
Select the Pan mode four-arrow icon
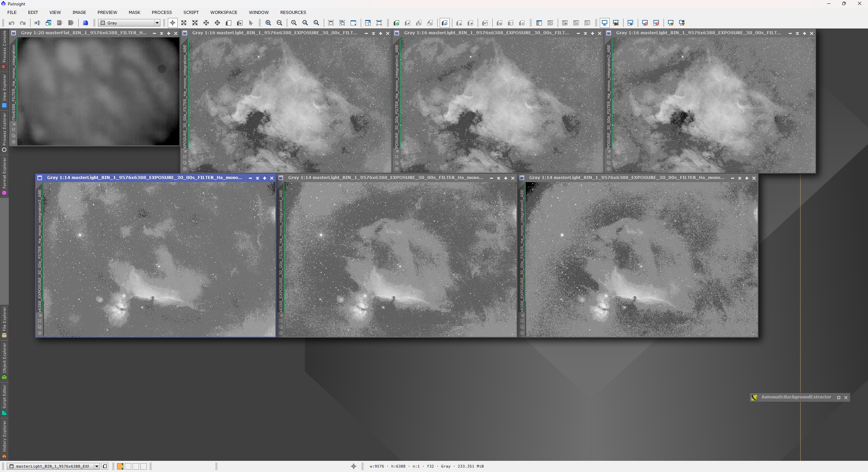point(217,23)
